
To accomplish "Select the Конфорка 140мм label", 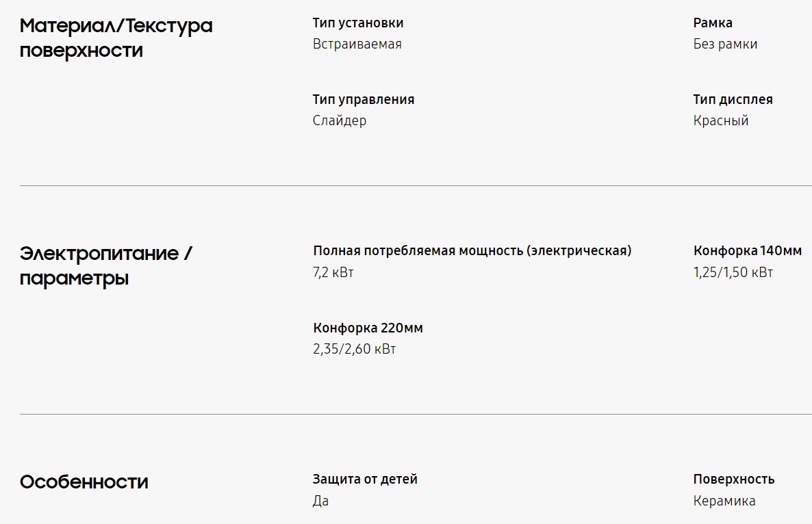I will (x=747, y=250).
